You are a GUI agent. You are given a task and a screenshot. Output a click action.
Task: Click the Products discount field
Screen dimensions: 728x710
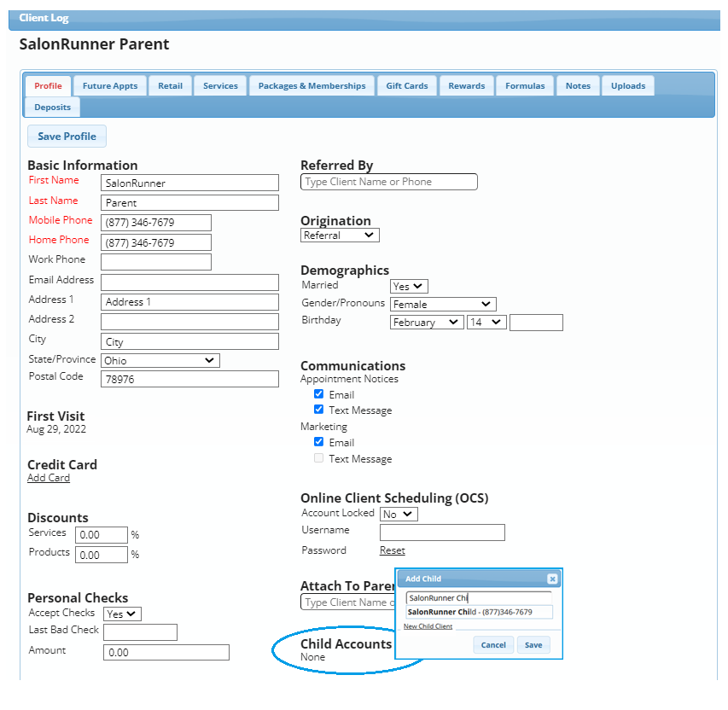pos(102,555)
